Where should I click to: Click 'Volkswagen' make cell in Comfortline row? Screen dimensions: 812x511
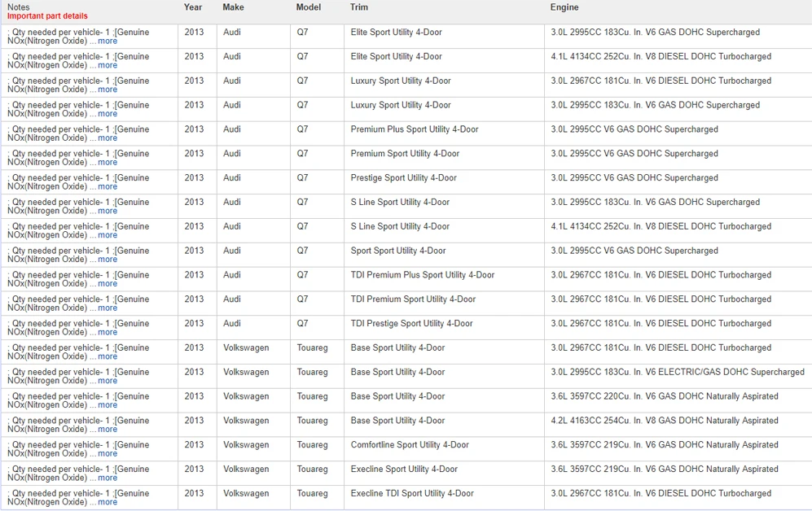(246, 445)
